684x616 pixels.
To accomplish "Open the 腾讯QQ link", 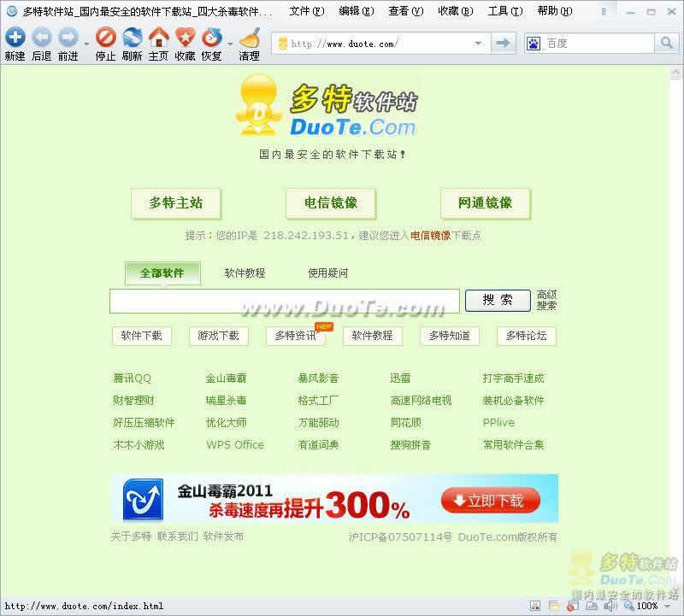I will coord(132,378).
